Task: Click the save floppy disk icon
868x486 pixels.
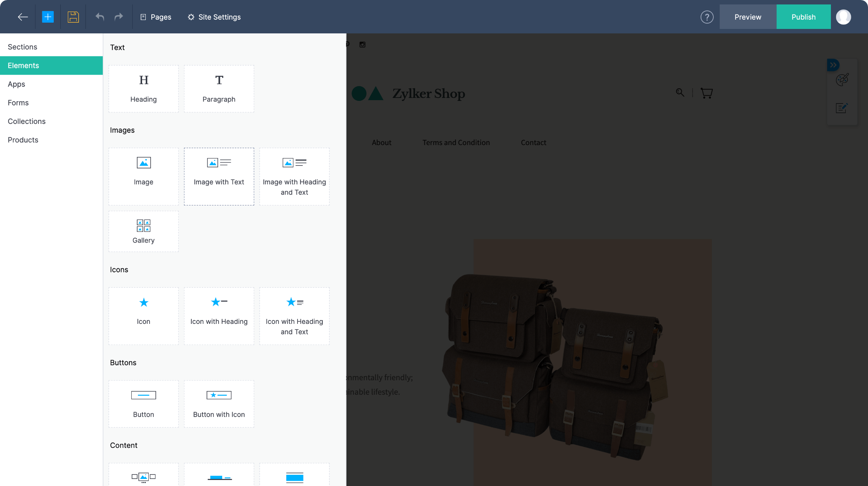Action: point(73,17)
